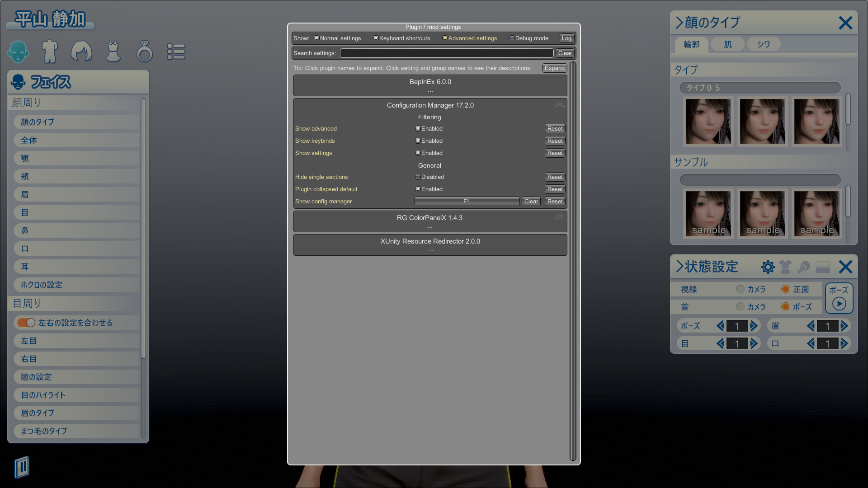Collapse Configuration Manager 17.2.0 section
Viewport: 868px width, 488px height.
(x=430, y=105)
